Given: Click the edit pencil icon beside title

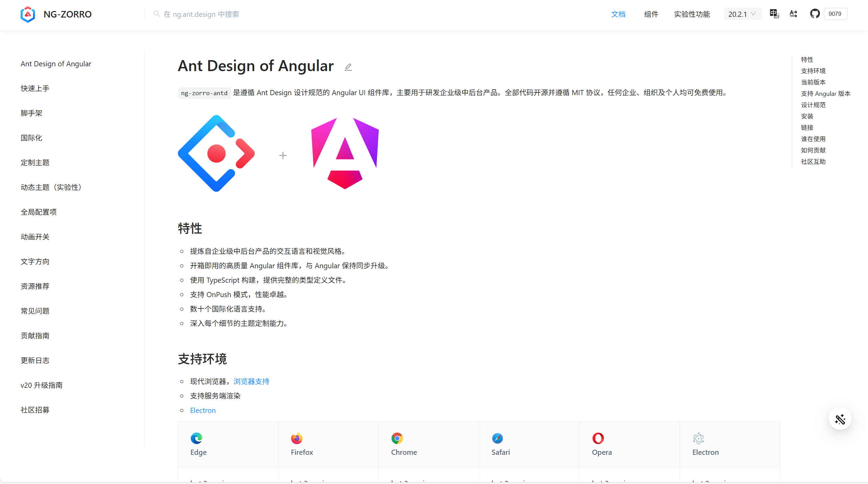Looking at the screenshot, I should pos(348,67).
